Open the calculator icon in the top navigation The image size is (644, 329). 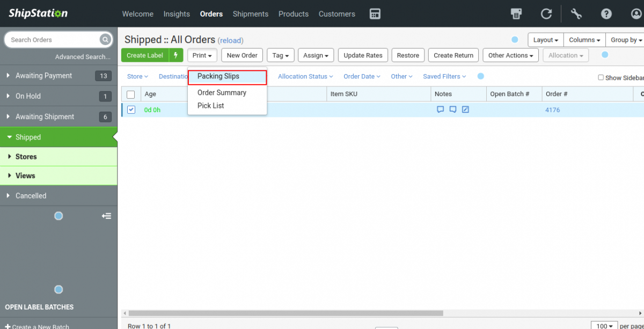375,14
